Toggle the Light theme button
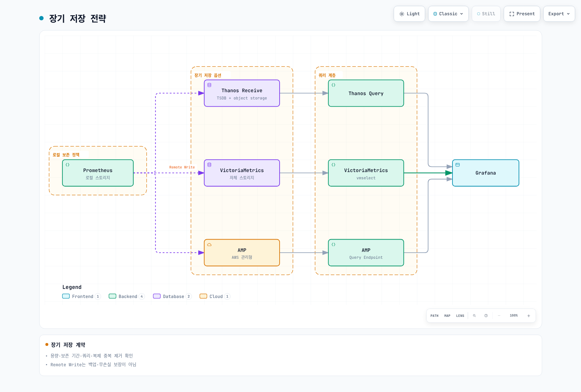 click(x=409, y=14)
